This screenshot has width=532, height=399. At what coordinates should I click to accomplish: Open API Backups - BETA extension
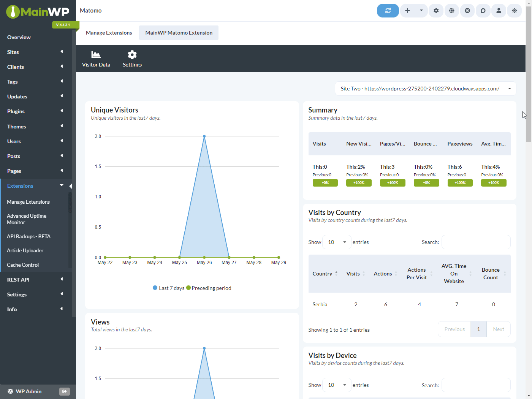tap(29, 236)
